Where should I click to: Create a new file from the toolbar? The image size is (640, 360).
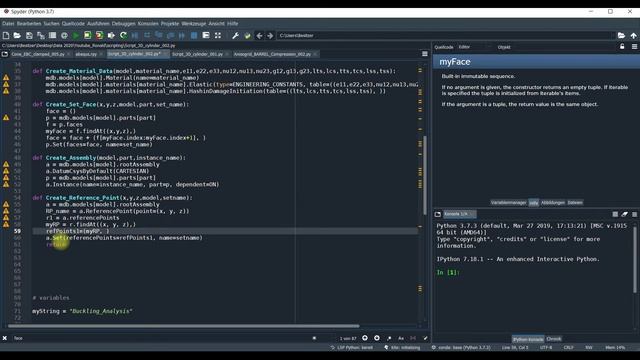click(x=6, y=36)
